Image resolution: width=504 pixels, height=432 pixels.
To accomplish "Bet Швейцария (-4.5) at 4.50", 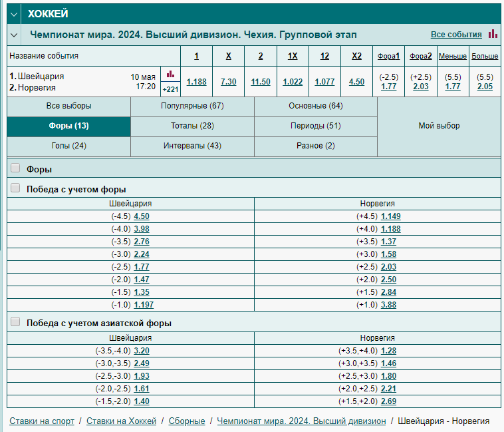I will point(142,216).
